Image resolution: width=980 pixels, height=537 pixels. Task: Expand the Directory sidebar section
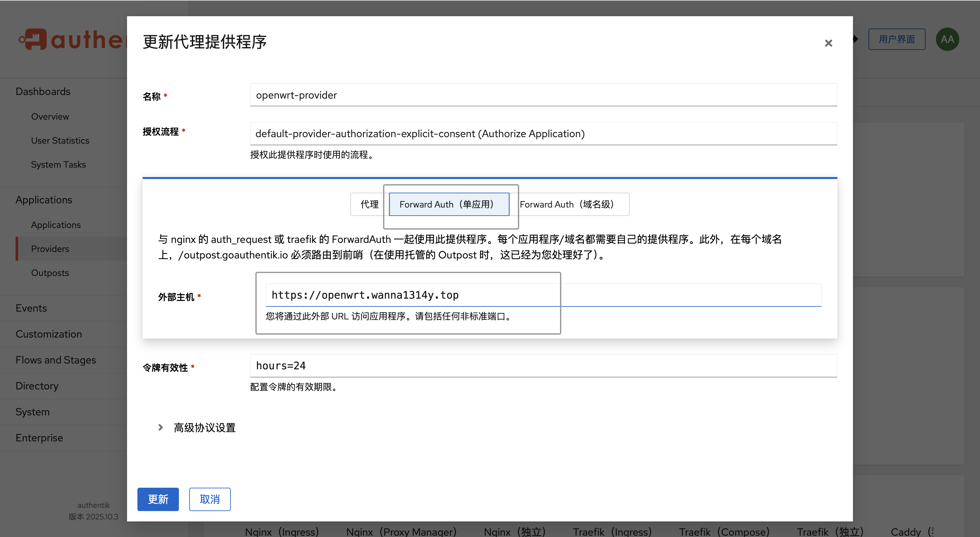coord(37,386)
